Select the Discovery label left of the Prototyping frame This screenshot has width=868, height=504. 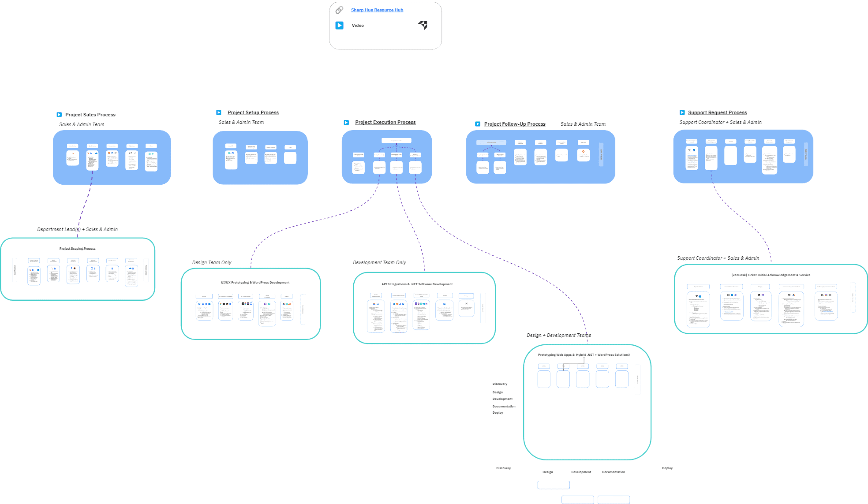click(x=500, y=384)
